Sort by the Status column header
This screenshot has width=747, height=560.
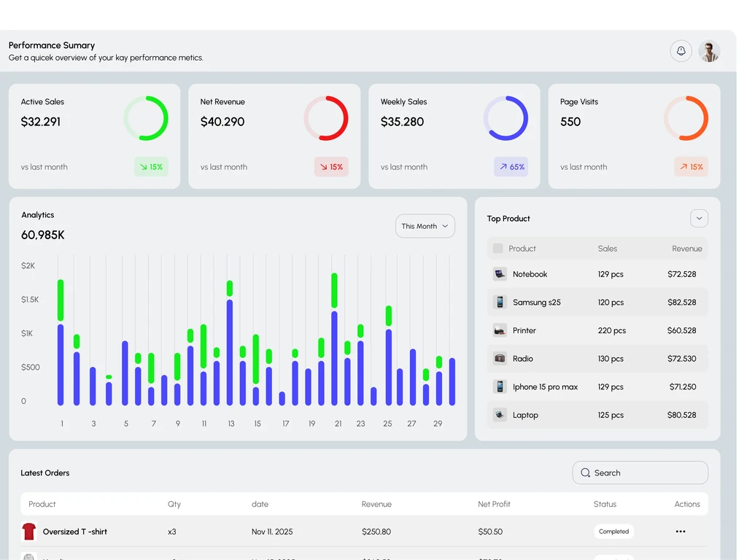point(605,505)
